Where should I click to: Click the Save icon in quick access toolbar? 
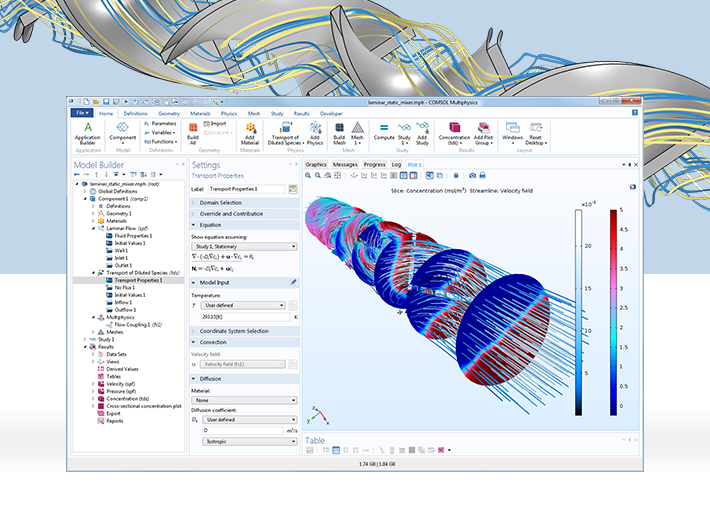click(x=106, y=102)
